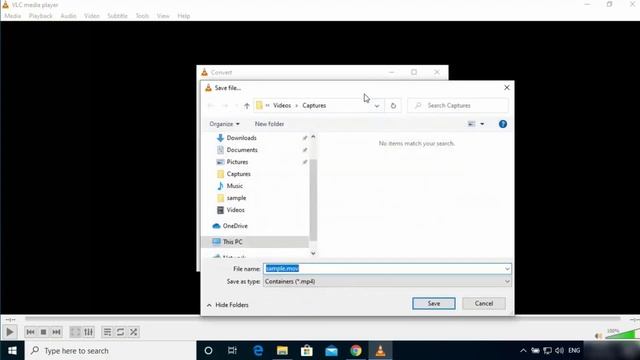The height and width of the screenshot is (360, 640).
Task: Open the Media menu
Action: (x=12, y=16)
